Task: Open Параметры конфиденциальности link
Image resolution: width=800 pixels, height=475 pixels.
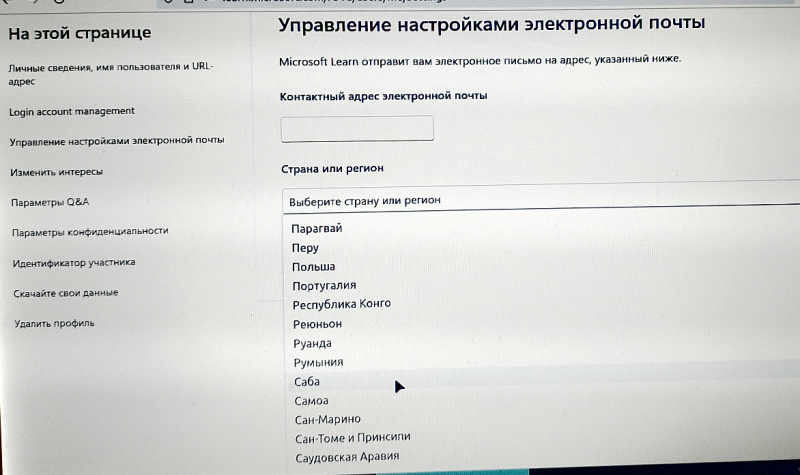Action: pos(90,232)
